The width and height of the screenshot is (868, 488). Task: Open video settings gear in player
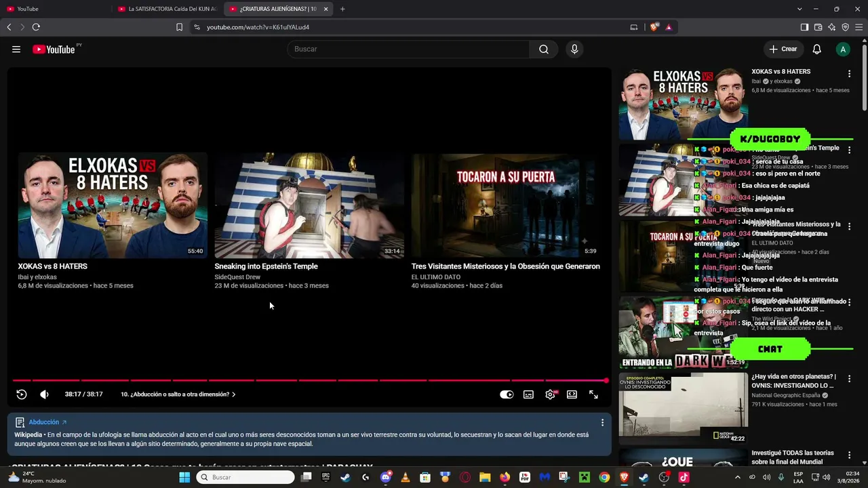(550, 394)
